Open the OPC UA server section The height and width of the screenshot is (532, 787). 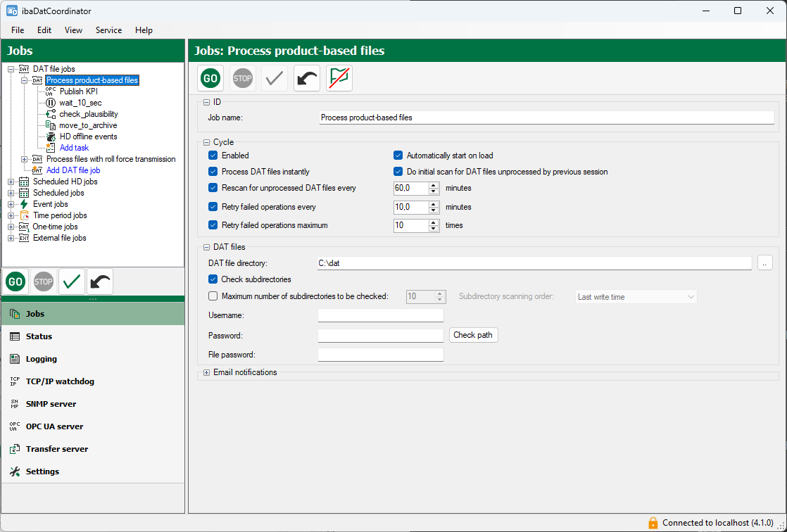(94, 426)
